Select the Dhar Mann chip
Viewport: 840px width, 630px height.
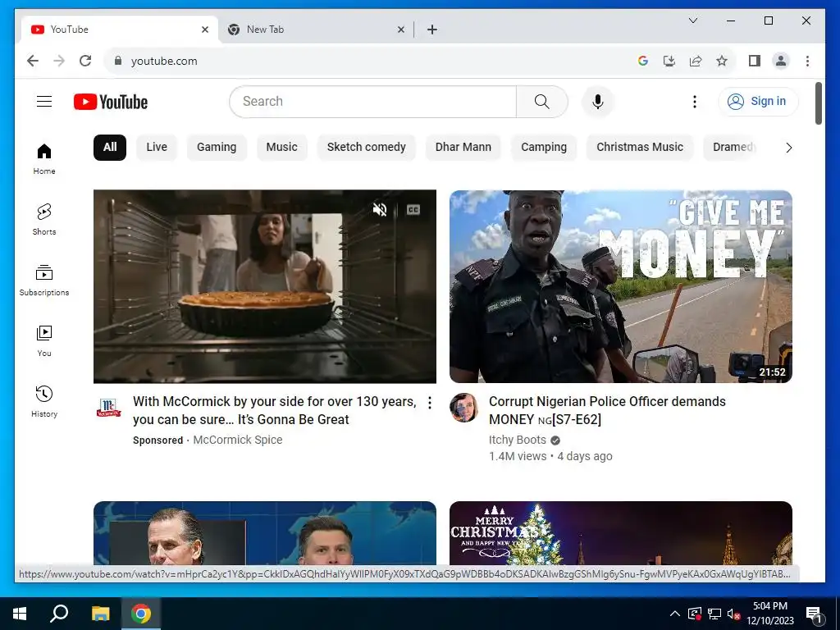point(463,148)
